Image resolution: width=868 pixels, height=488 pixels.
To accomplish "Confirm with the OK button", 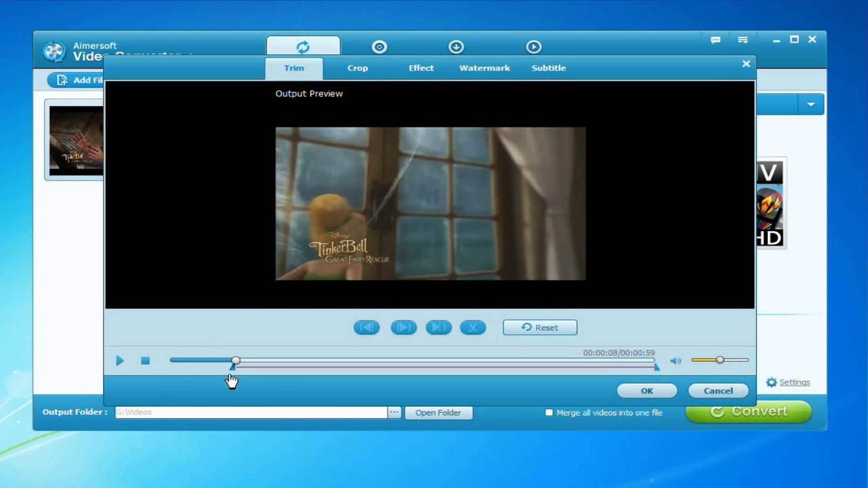I will [x=647, y=390].
